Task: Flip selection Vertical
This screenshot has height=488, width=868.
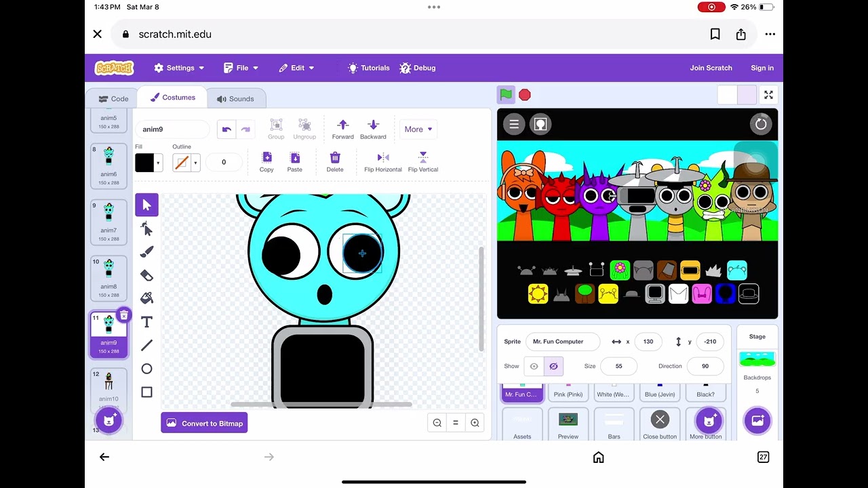Action: tap(423, 162)
